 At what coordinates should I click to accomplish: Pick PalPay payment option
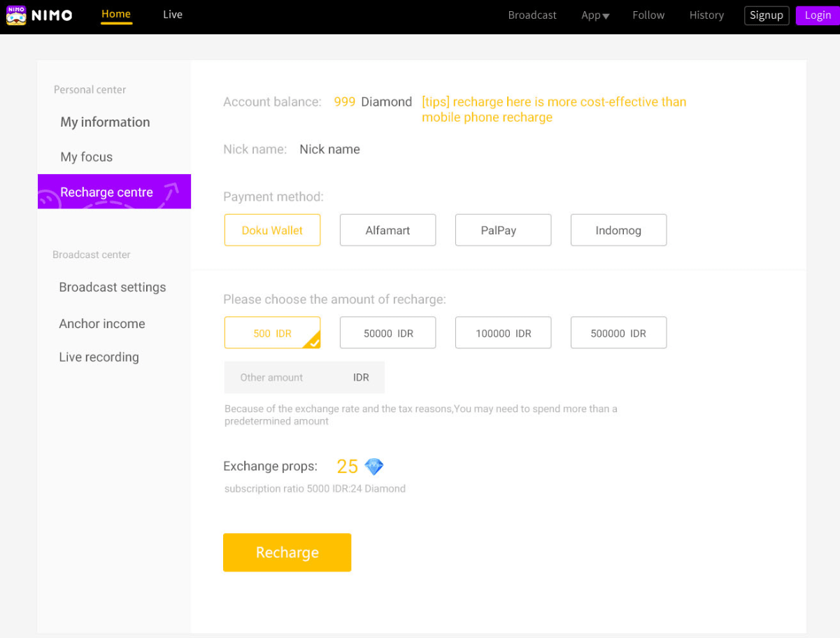503,230
